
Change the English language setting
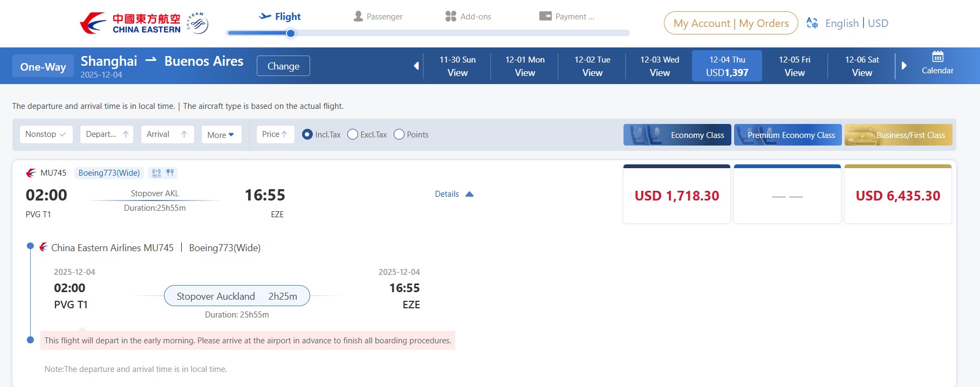[x=841, y=23]
